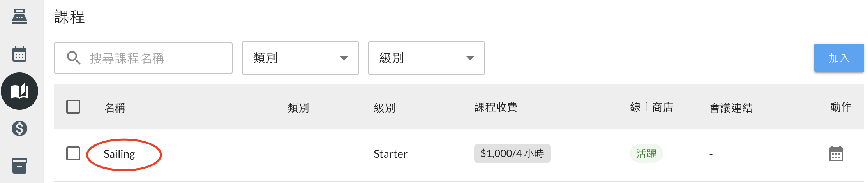Open the dollar payments sidebar icon
868x183 pixels.
(x=19, y=128)
